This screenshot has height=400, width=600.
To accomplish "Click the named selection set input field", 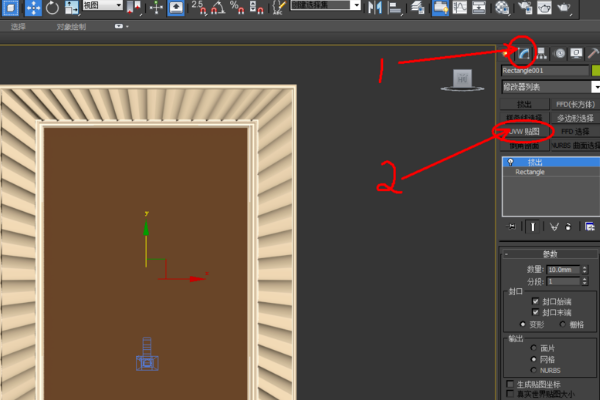I will (321, 5).
